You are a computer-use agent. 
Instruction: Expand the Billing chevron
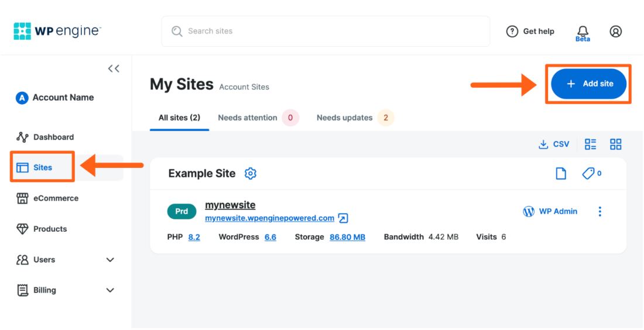coord(110,290)
